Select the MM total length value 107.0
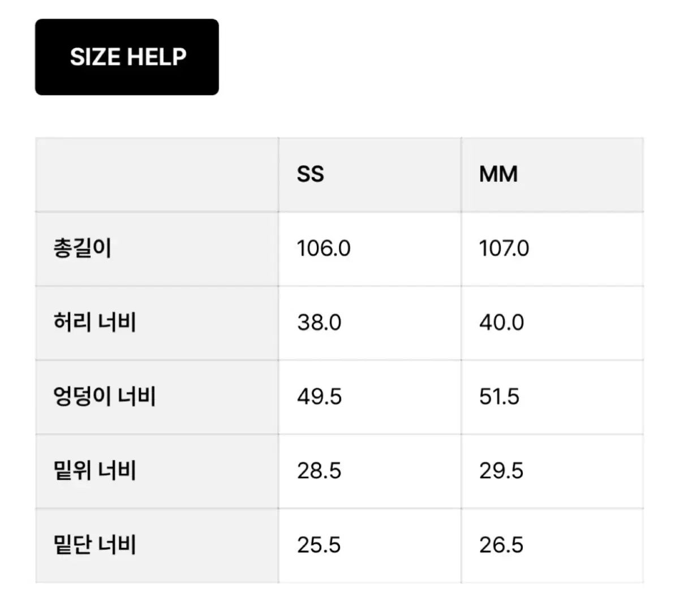 504,248
